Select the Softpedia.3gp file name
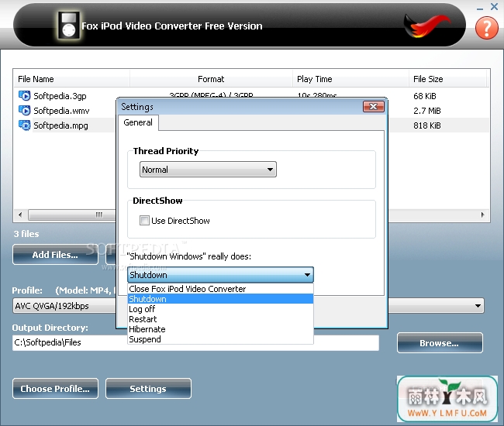Image resolution: width=504 pixels, height=426 pixels. coord(60,96)
